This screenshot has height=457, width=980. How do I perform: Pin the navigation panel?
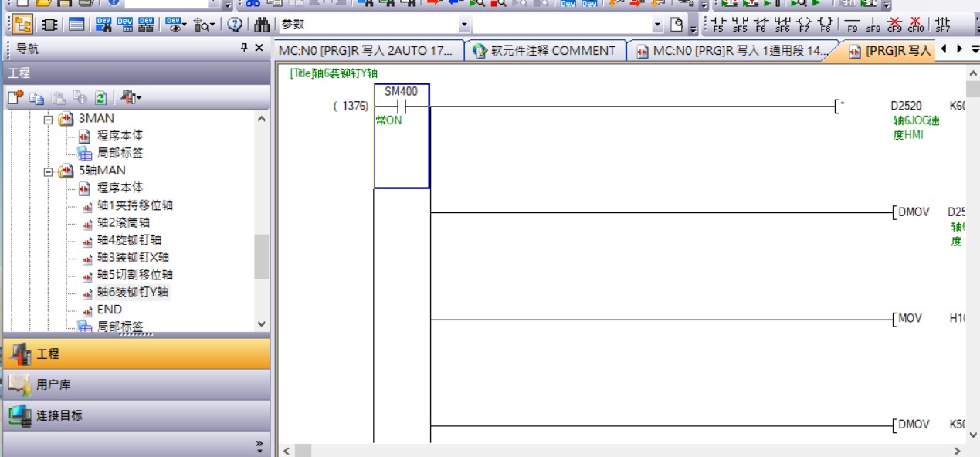pos(244,49)
